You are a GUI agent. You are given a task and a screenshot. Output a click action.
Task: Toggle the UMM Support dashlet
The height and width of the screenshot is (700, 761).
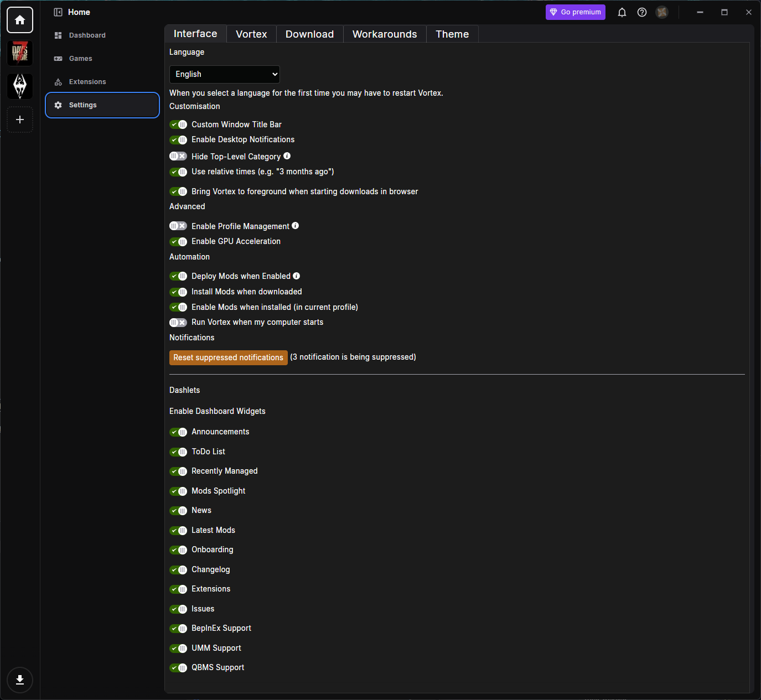[178, 648]
